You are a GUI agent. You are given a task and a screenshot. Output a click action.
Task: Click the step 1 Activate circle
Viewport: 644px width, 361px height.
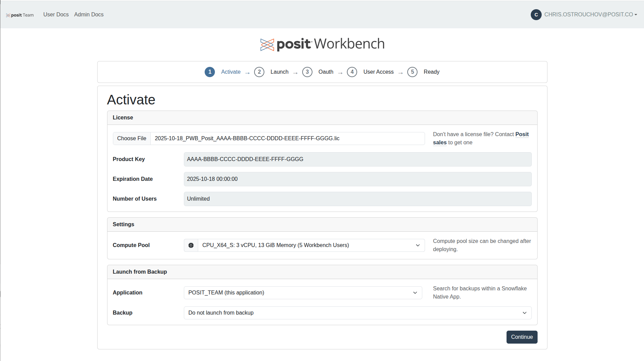click(x=210, y=72)
